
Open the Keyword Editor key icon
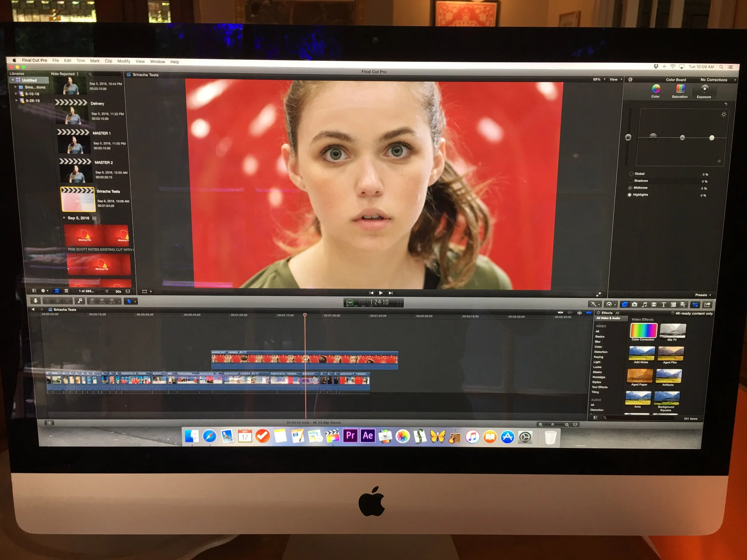click(x=80, y=301)
